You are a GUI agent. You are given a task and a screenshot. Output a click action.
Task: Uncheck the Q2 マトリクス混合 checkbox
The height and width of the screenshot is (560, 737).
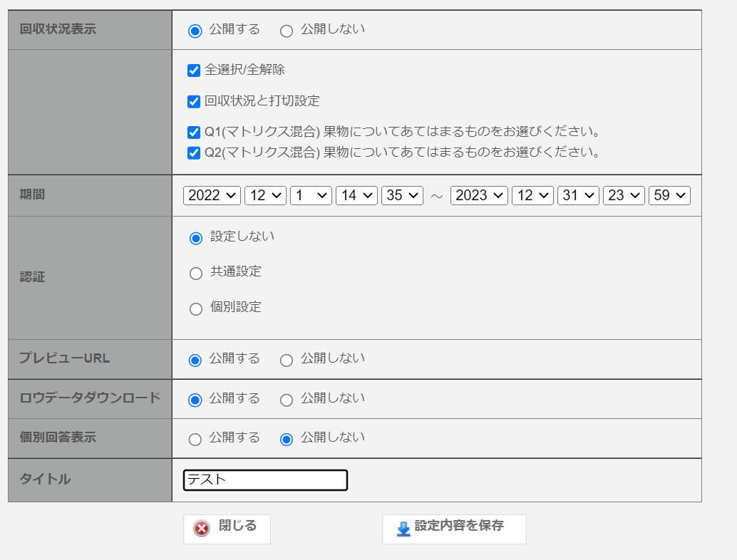pyautogui.click(x=194, y=153)
